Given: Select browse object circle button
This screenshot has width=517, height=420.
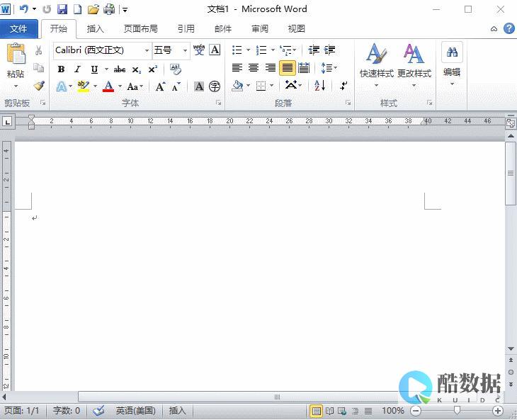Looking at the screenshot, I should click(x=511, y=372).
